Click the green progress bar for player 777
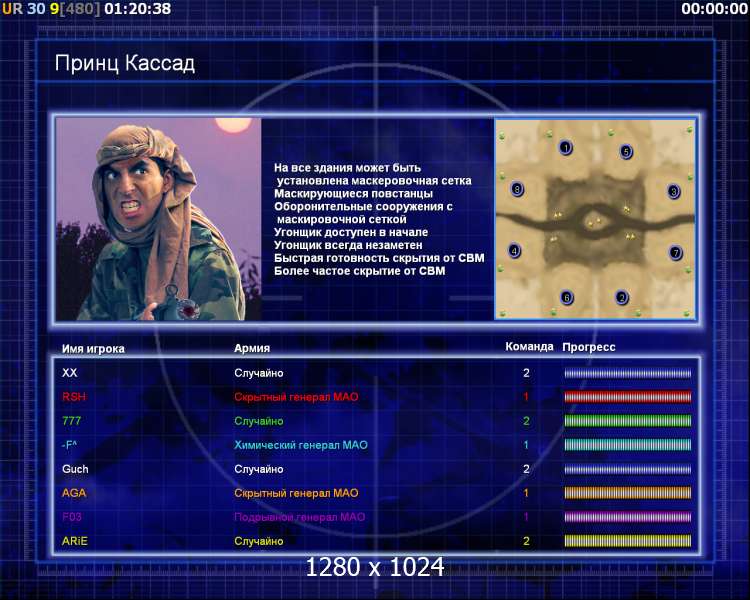750x600 pixels. pyautogui.click(x=628, y=421)
